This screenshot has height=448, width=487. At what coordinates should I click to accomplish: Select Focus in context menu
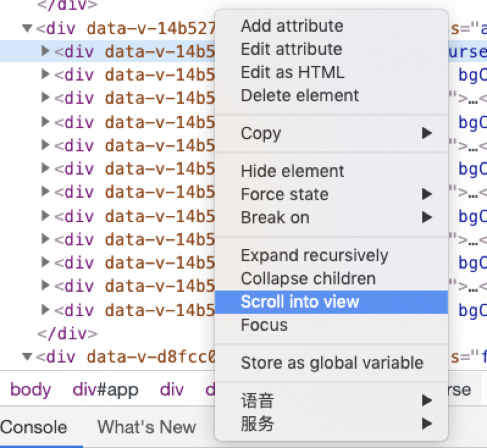tap(264, 325)
